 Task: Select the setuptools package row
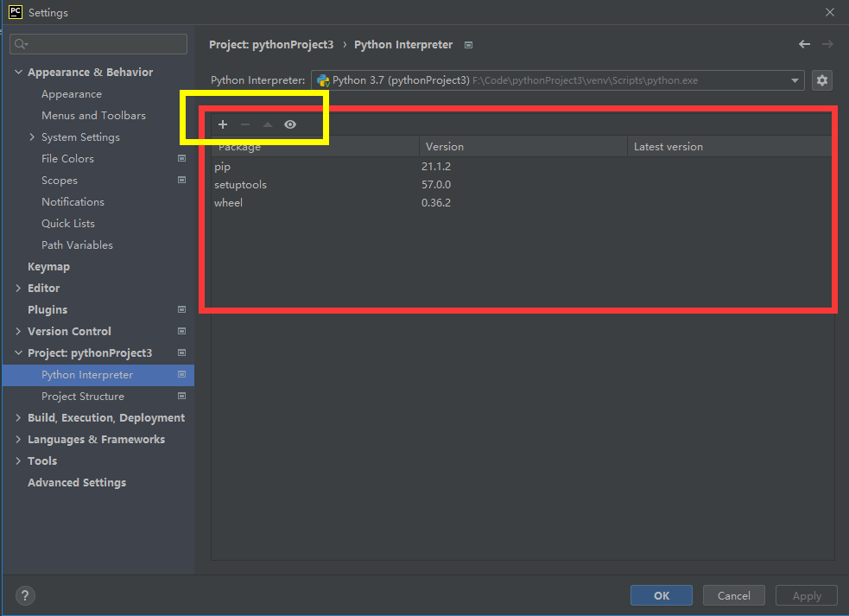pos(522,185)
